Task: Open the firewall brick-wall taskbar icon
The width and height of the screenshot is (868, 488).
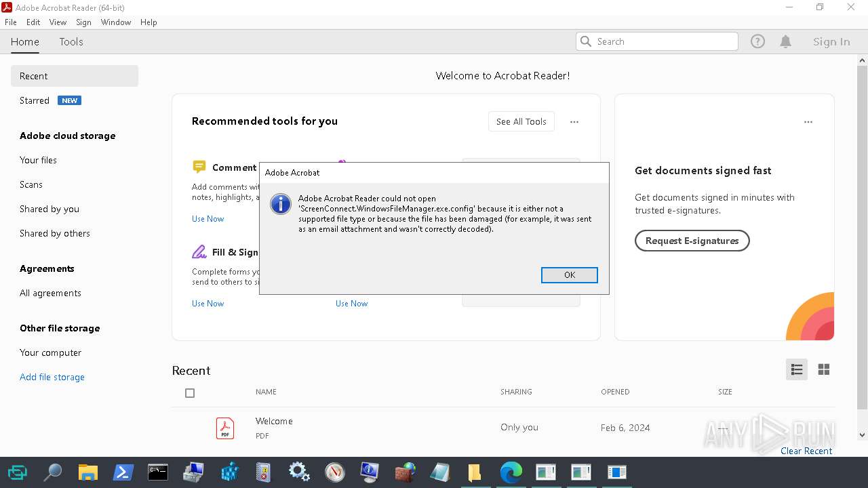Action: (405, 472)
